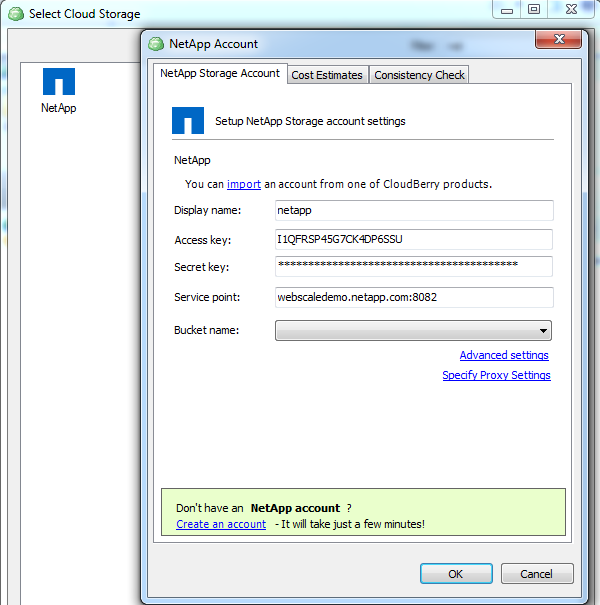Click the 'Service point:' label

207,297
